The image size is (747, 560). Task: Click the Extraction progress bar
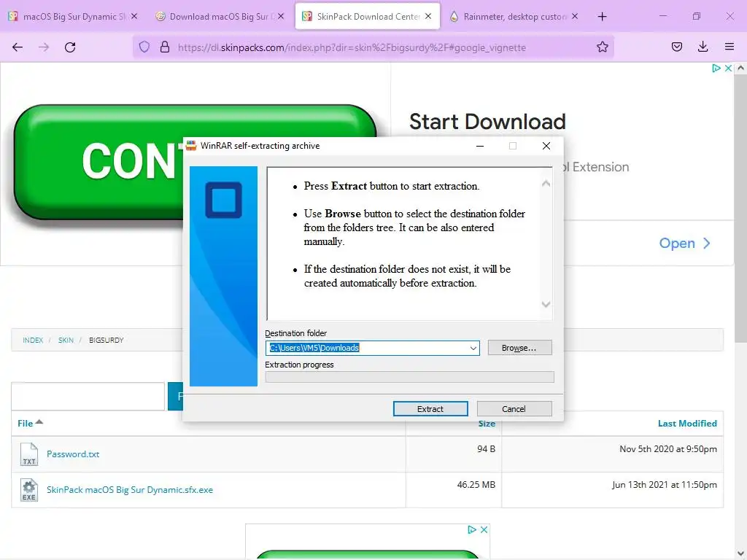(410, 377)
